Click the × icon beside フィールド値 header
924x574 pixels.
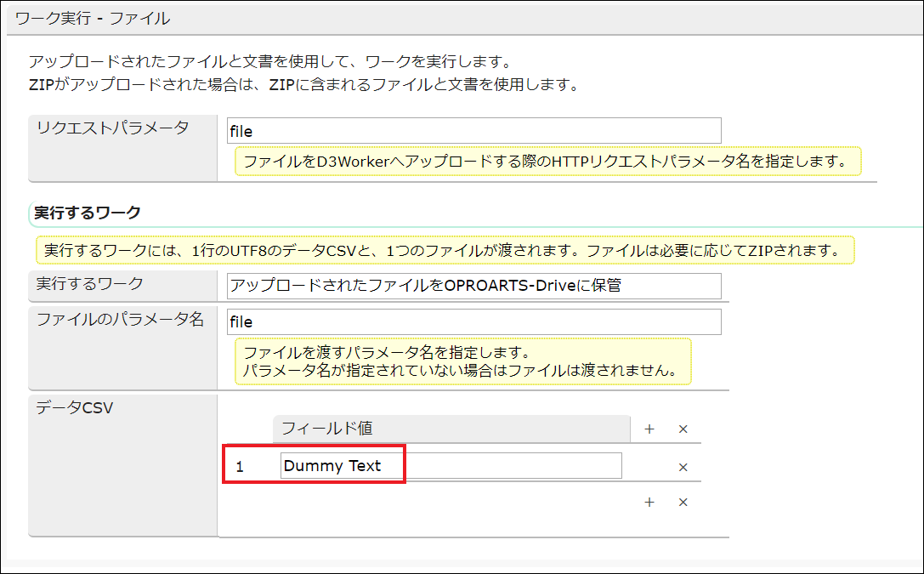point(683,429)
